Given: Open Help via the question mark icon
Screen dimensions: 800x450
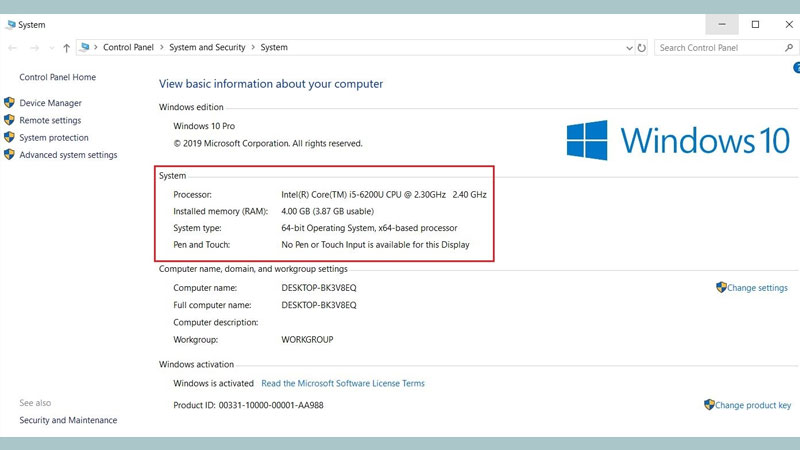Looking at the screenshot, I should [x=796, y=68].
